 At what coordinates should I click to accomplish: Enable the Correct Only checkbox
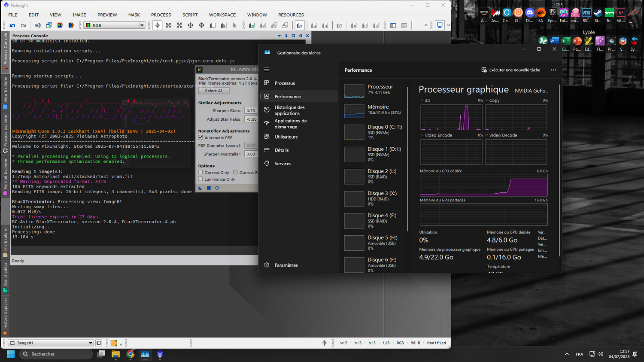click(200, 173)
